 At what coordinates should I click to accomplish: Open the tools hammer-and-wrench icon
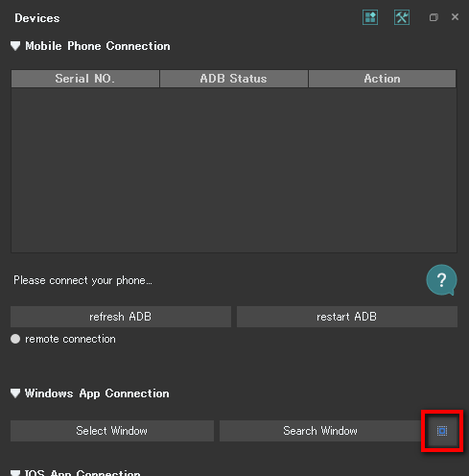pyautogui.click(x=402, y=17)
